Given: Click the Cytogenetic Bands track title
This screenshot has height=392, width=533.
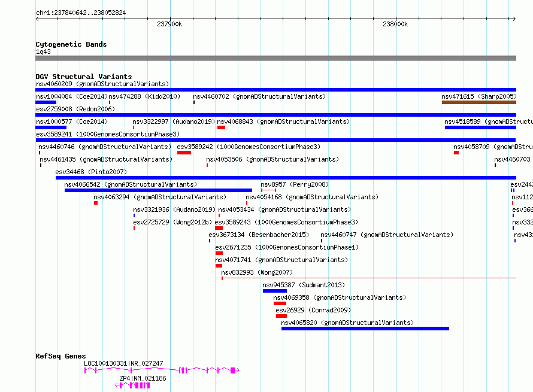Looking at the screenshot, I should [x=71, y=44].
